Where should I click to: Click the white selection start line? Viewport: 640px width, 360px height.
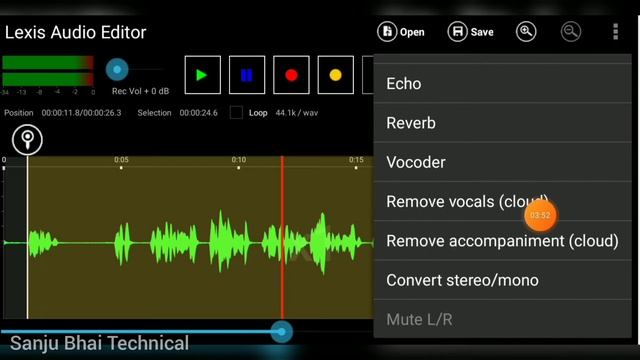pos(27,237)
